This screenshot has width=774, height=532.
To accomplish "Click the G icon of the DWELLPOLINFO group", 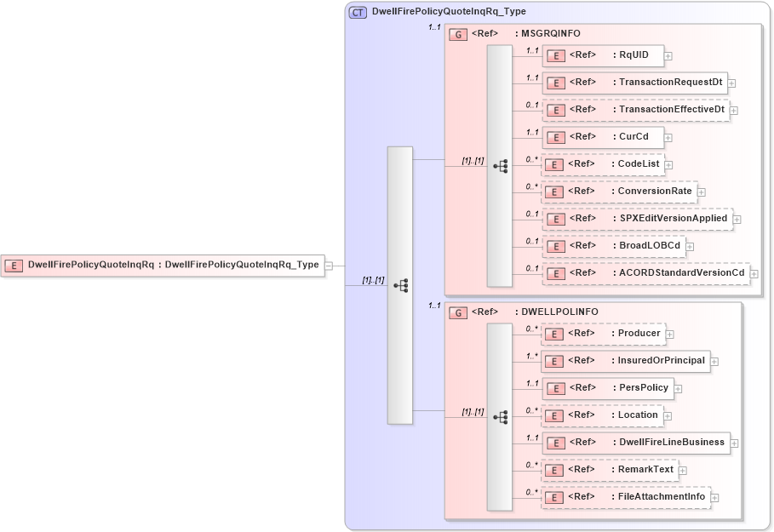I will point(458,312).
